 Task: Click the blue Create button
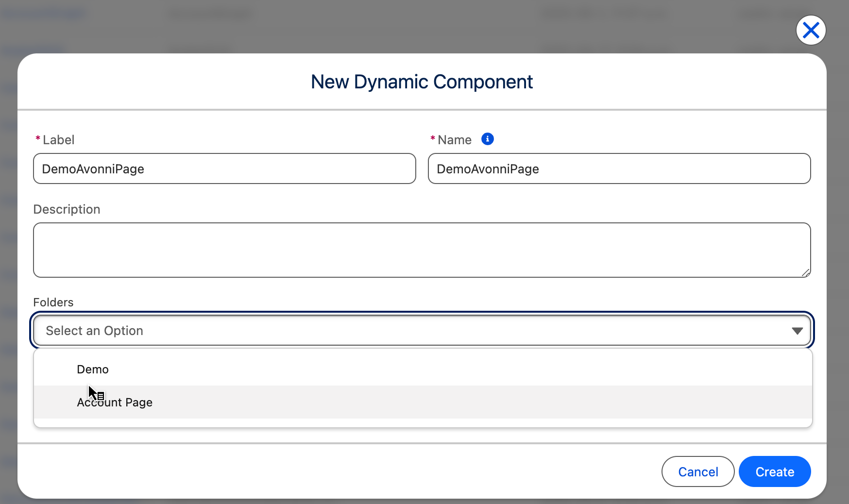[774, 471]
